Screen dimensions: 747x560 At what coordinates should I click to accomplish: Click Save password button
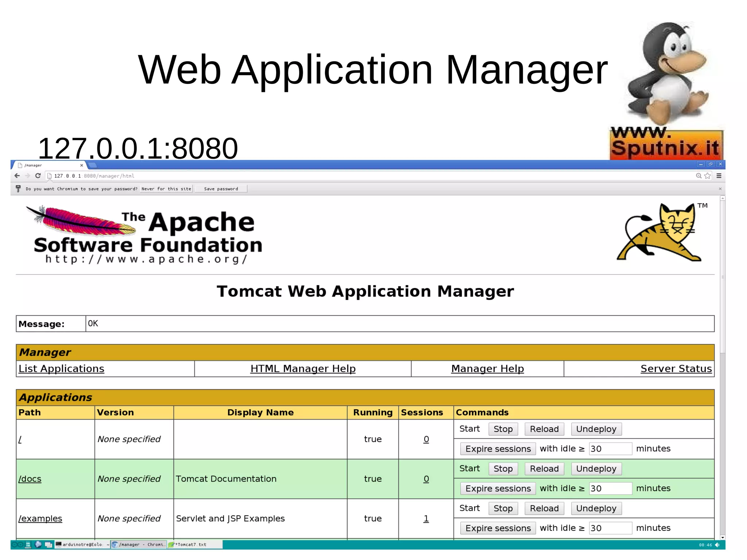[221, 189]
